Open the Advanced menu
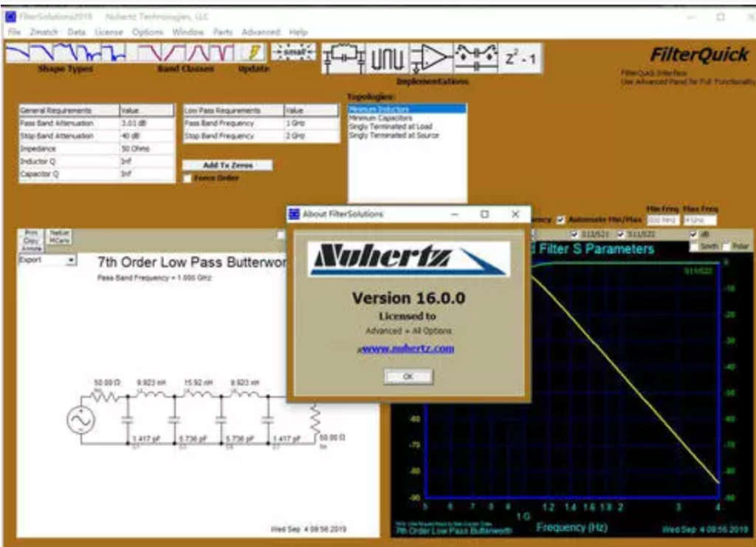756x547 pixels. (x=261, y=32)
